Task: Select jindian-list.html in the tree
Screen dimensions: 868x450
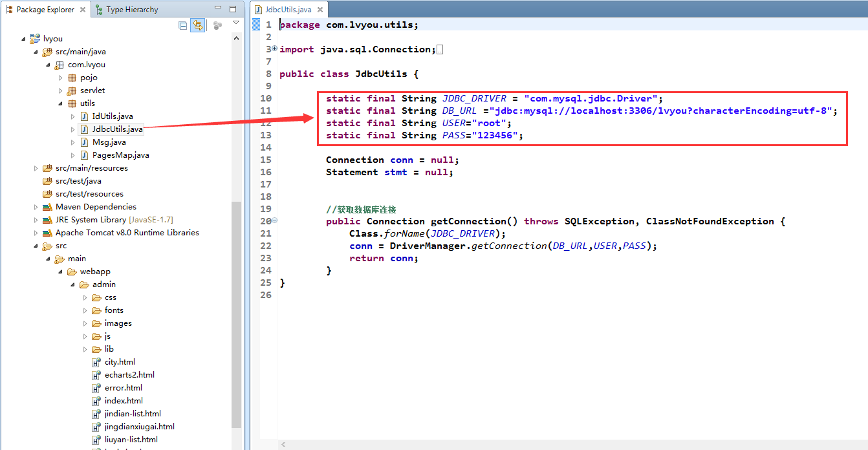Action: (133, 414)
